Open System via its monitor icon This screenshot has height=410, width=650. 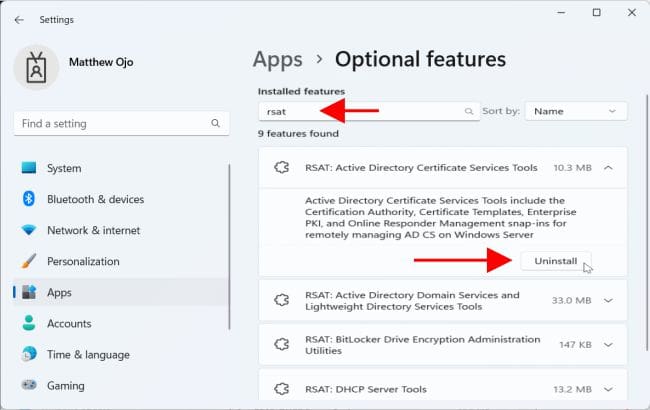coord(29,168)
